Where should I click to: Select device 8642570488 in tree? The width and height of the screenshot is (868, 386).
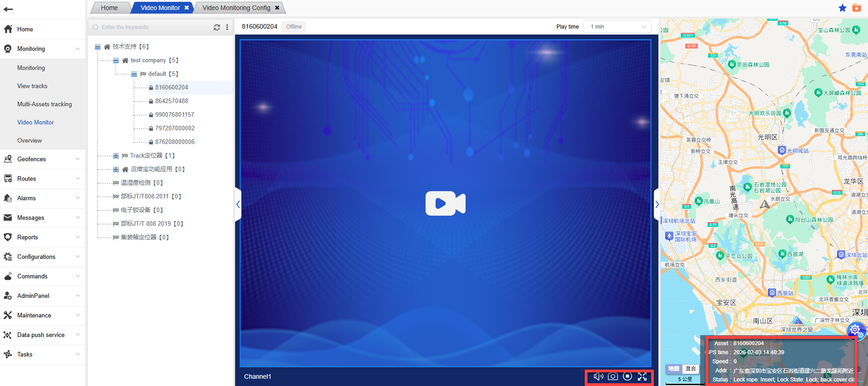point(171,101)
